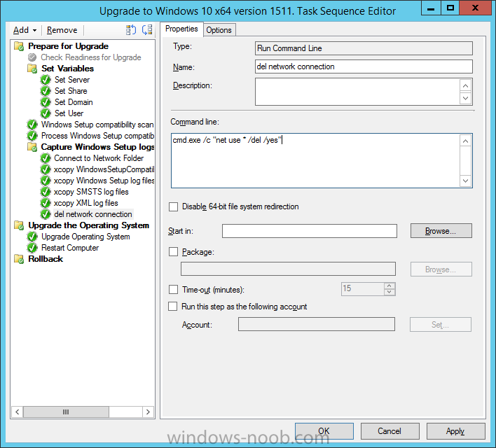Screen dimensions: 496x448
Task: Select the xcopy XML log files step
Action: point(85,203)
